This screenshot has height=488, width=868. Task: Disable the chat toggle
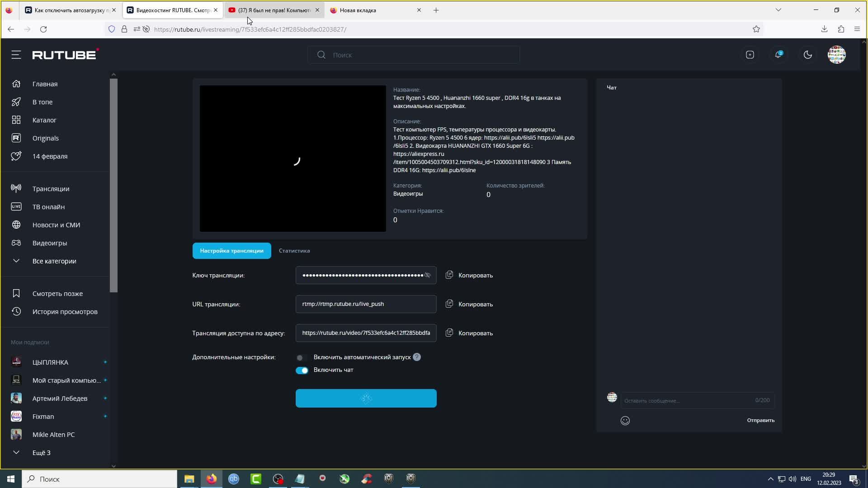coord(302,371)
